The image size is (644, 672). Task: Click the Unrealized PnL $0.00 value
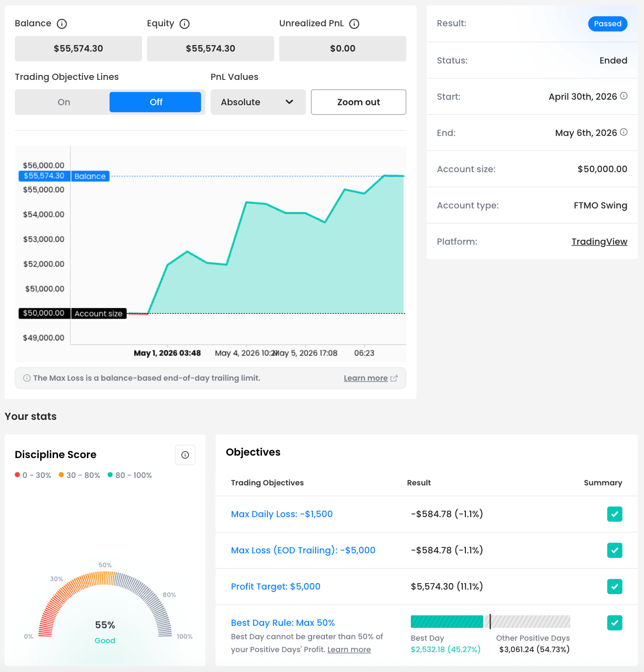pyautogui.click(x=343, y=49)
